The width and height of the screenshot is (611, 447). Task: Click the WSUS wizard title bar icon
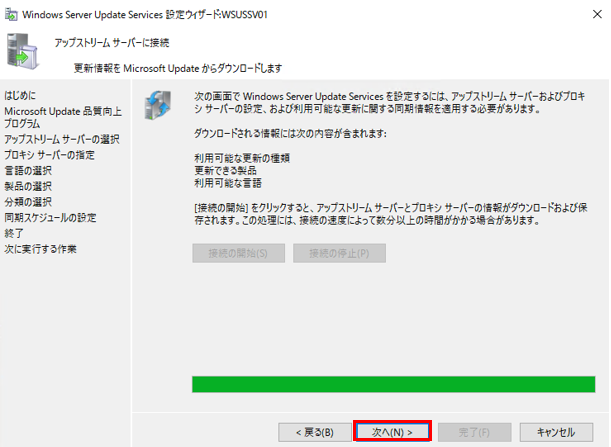(11, 15)
